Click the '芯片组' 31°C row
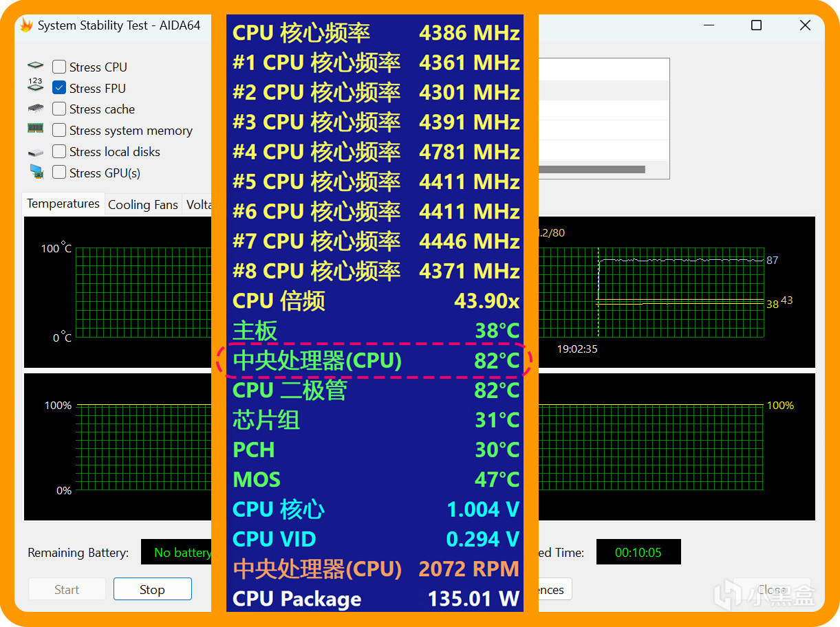Viewport: 840px width, 627px height. point(376,420)
